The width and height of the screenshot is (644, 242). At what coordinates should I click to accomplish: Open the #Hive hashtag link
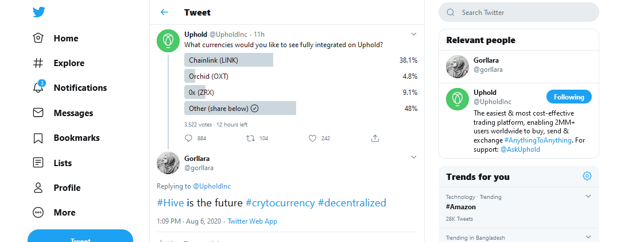(x=170, y=202)
